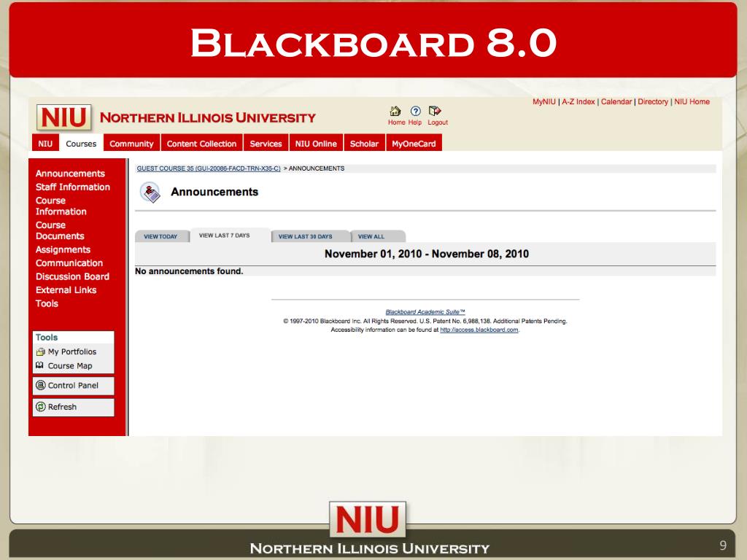Image resolution: width=747 pixels, height=560 pixels.
Task: Select the Scholar tab
Action: pyautogui.click(x=364, y=144)
